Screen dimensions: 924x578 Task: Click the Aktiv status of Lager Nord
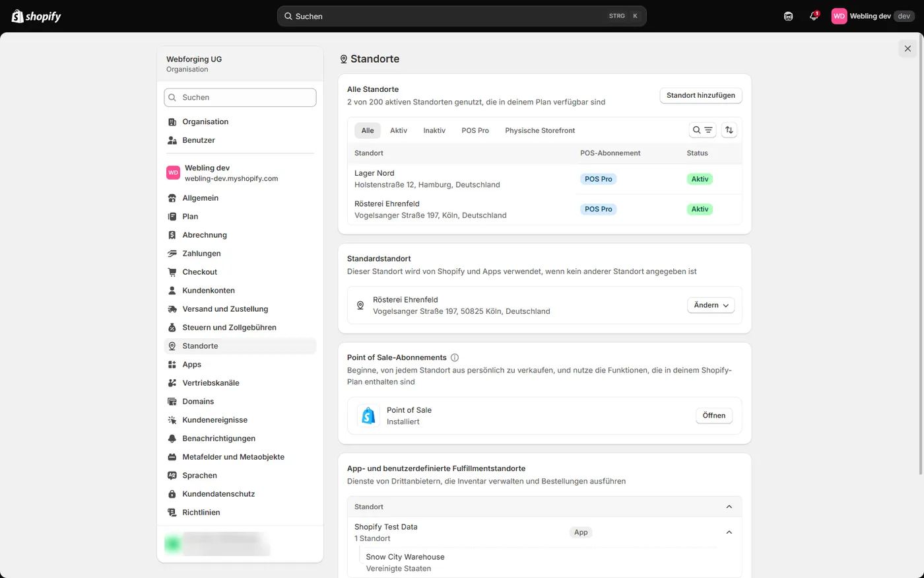[700, 179]
